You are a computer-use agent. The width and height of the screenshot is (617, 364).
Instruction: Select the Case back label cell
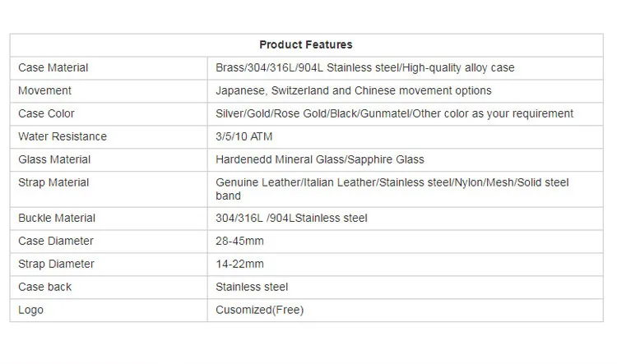click(45, 287)
